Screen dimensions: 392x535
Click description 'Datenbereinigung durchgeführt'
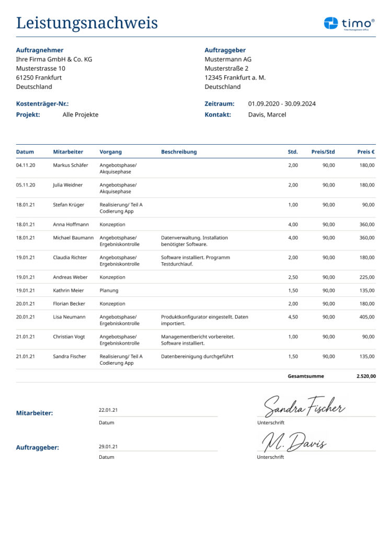pos(197,356)
